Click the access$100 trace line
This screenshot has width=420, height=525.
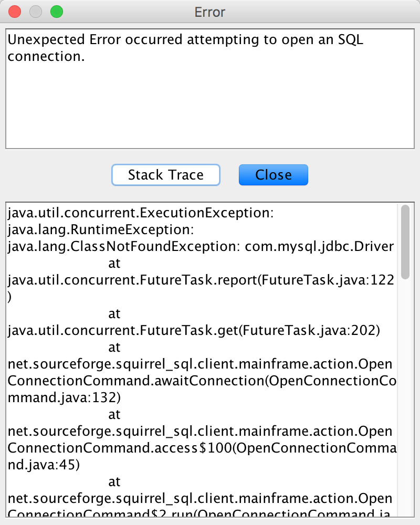199,448
